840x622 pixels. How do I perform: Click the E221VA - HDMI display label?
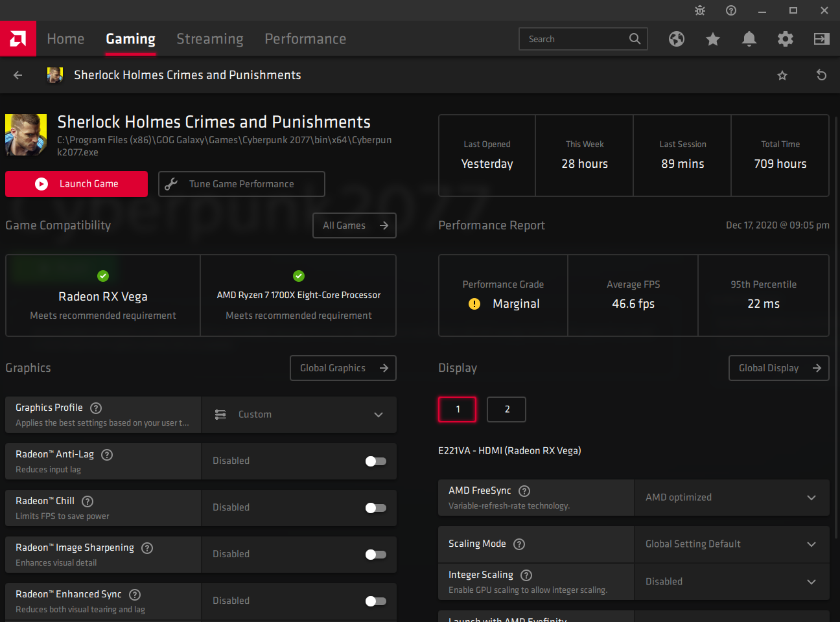[509, 451]
